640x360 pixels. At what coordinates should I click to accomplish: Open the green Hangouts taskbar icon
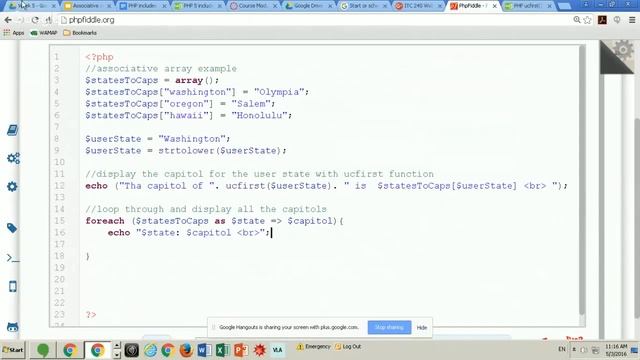[43, 350]
